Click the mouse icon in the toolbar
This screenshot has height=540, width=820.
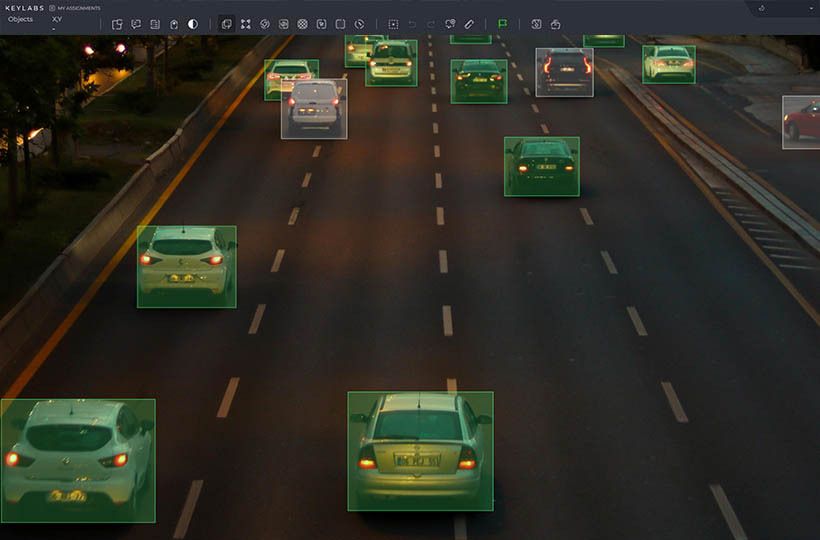[174, 24]
